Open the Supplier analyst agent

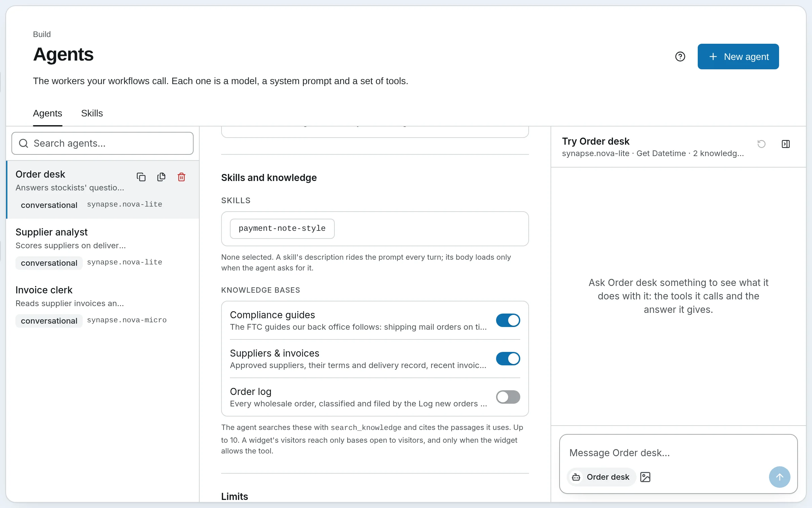(103, 247)
